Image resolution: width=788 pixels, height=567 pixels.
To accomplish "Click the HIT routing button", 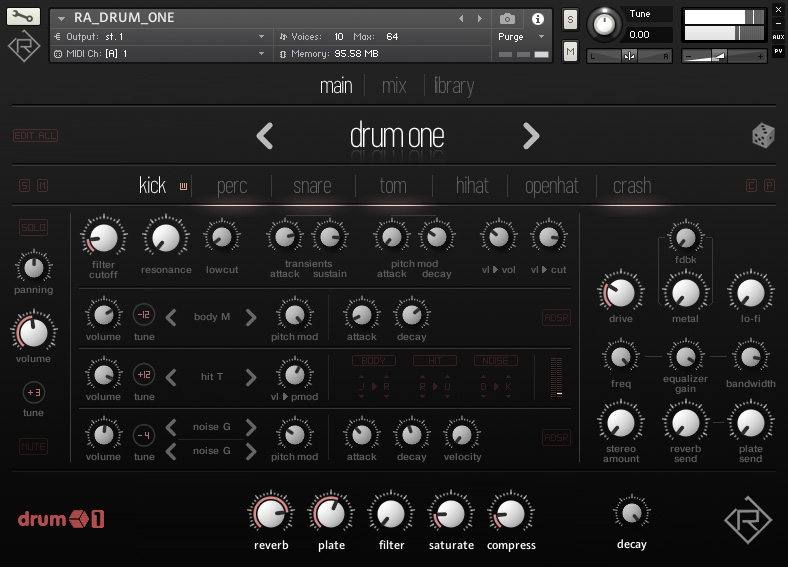I will pyautogui.click(x=435, y=360).
